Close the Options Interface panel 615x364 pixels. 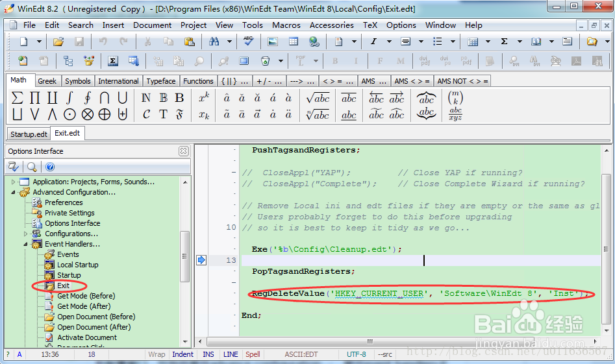(x=184, y=151)
